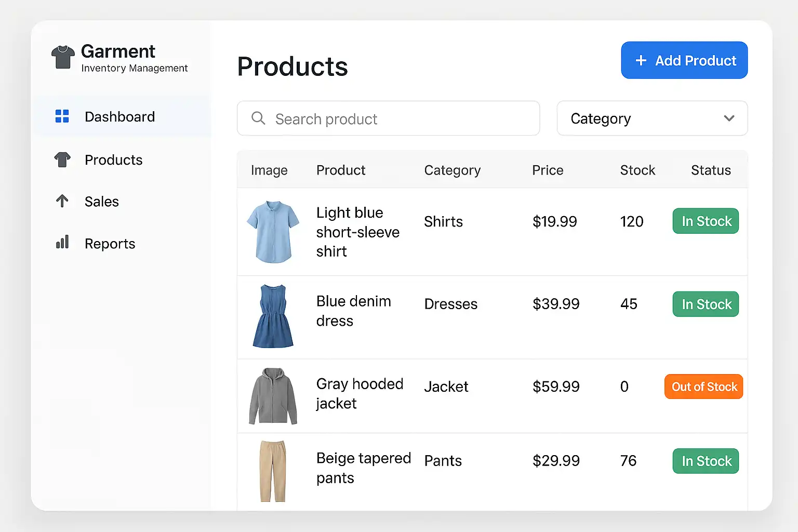The image size is (798, 532).
Task: Open the Category filter dropdown
Action: 651,118
